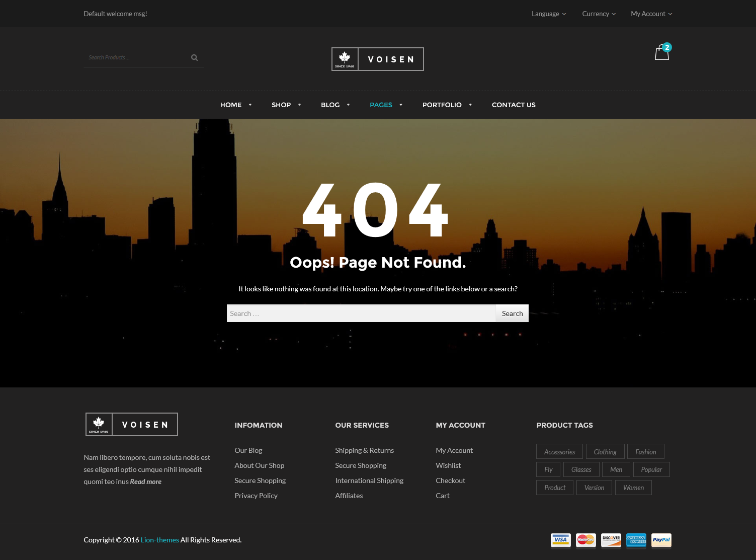Open Secure Shopping link under Our Services

tap(361, 465)
